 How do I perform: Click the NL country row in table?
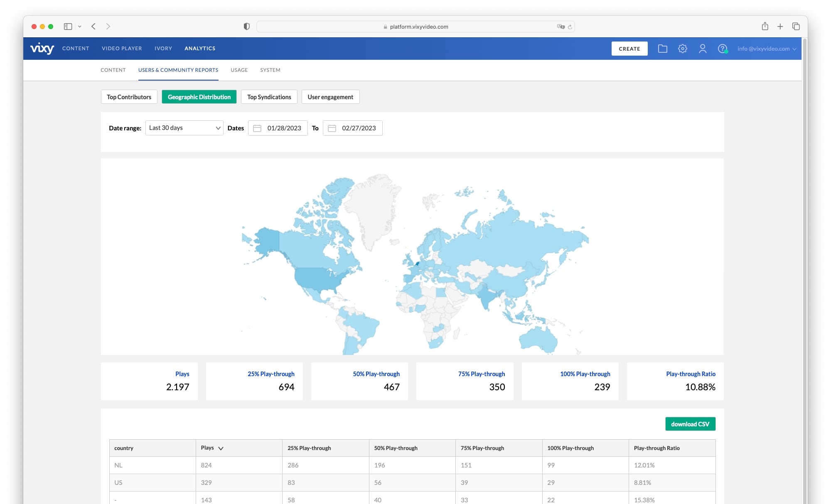point(413,465)
